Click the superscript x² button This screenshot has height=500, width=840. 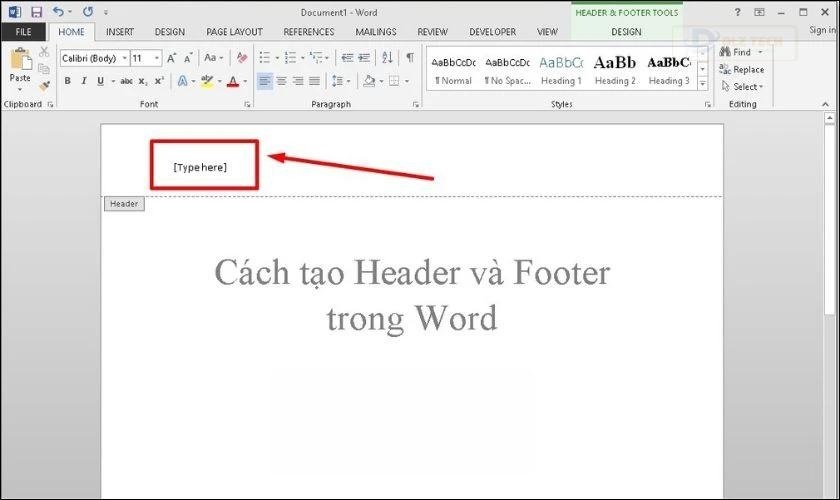point(159,81)
